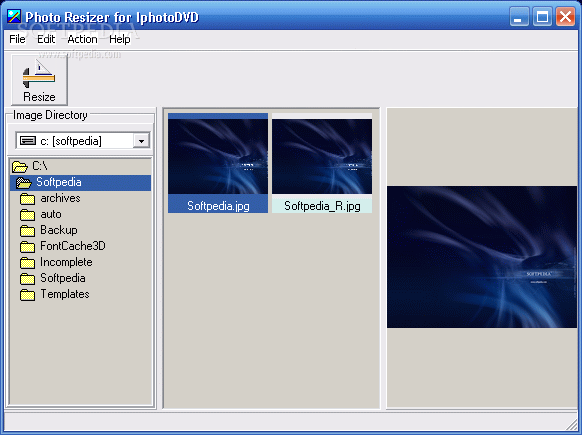Open the Softpedia subfolder below Incomplete
The height and width of the screenshot is (435, 582).
click(x=63, y=278)
